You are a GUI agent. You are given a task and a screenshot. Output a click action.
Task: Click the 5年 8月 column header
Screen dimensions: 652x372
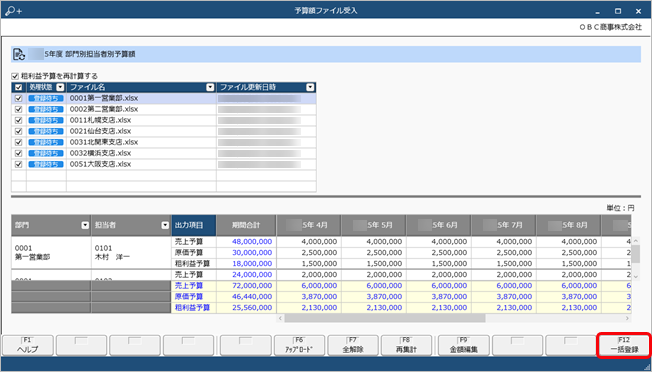tap(568, 225)
